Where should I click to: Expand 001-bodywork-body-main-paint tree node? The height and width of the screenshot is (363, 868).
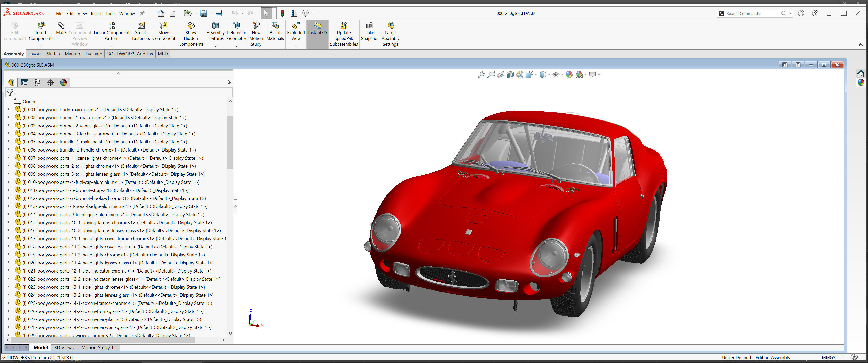point(8,109)
